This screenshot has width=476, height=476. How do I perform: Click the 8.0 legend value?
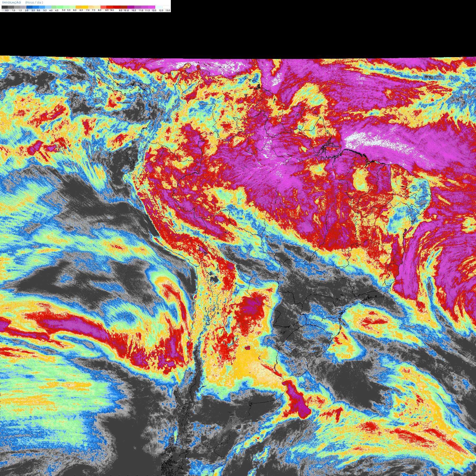tap(100, 10)
